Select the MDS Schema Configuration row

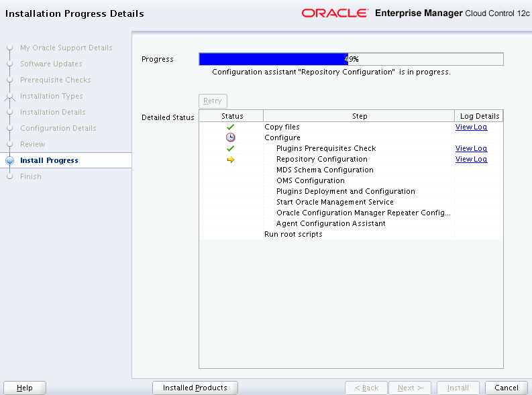325,170
